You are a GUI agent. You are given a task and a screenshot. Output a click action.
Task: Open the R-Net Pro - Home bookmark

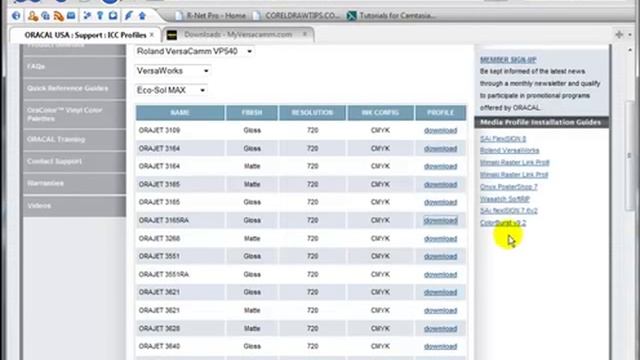211,16
